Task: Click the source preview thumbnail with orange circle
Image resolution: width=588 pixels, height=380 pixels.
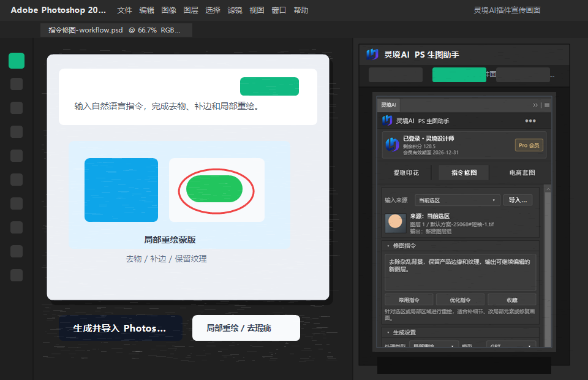Action: (395, 223)
